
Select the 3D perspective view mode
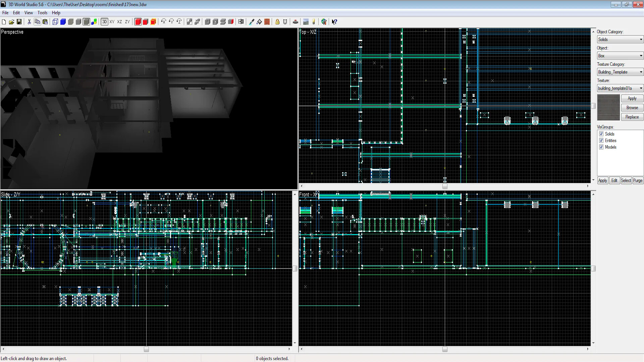105,22
